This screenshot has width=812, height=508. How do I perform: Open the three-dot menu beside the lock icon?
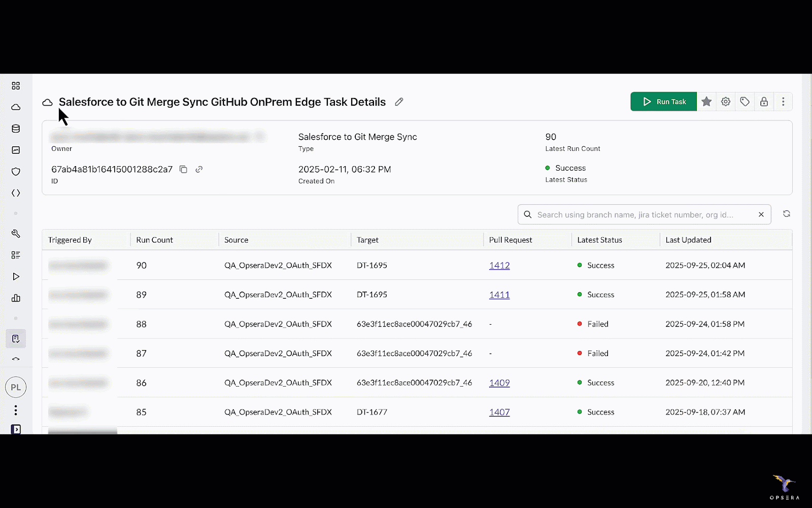click(x=783, y=102)
